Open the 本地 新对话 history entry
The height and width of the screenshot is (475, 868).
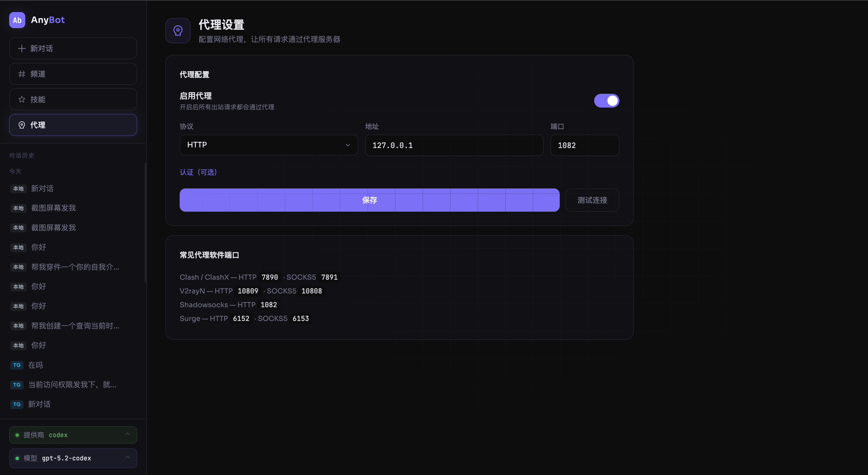click(x=73, y=188)
